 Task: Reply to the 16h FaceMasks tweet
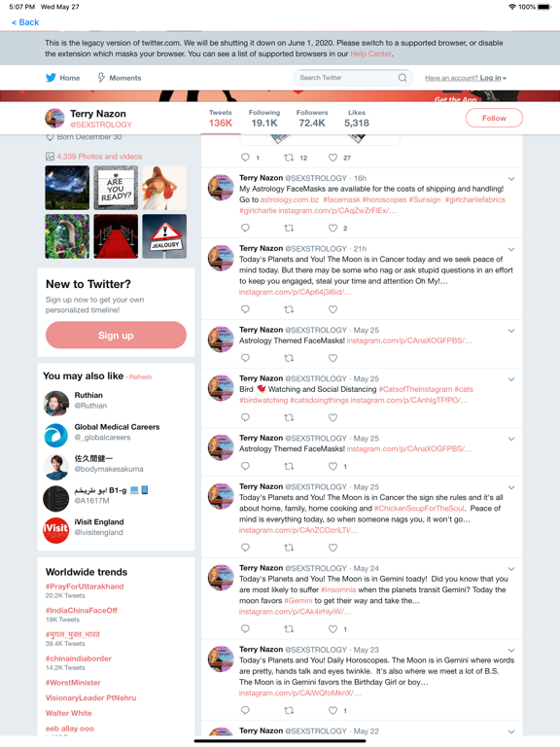coord(245,228)
